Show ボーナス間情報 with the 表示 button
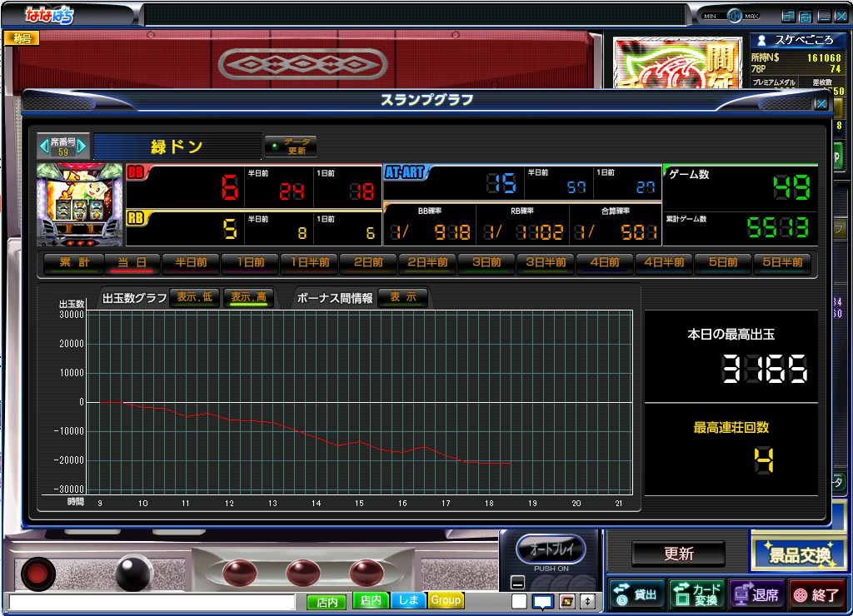This screenshot has width=853, height=616. click(x=402, y=298)
